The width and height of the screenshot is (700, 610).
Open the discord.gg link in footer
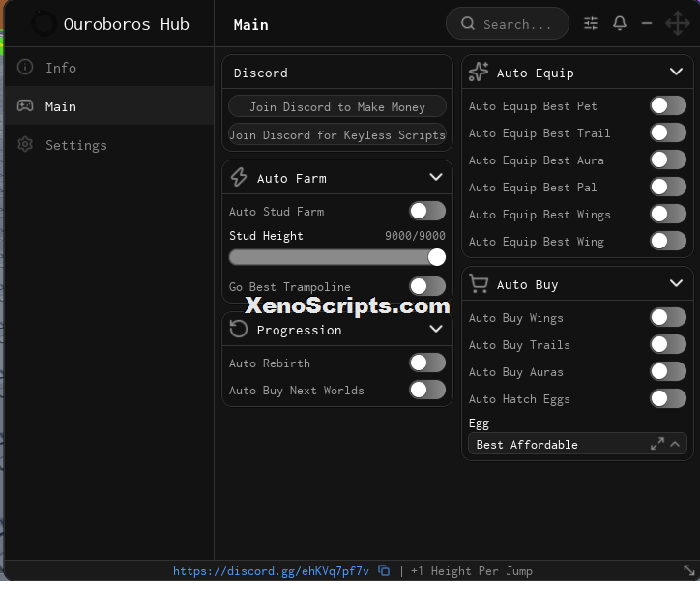(x=271, y=570)
